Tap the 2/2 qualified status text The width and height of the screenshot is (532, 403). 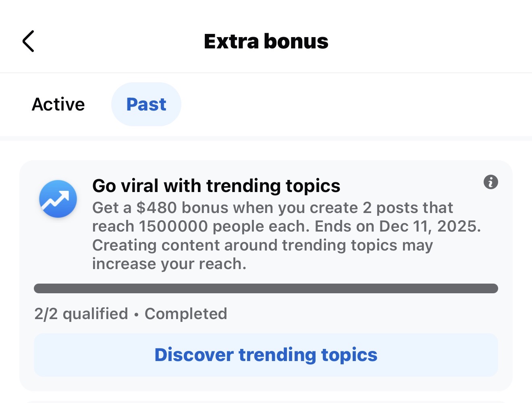81,314
